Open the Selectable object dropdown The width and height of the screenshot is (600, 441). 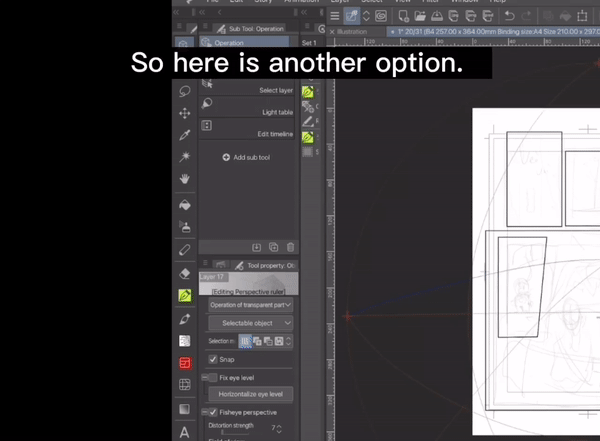[x=251, y=323]
